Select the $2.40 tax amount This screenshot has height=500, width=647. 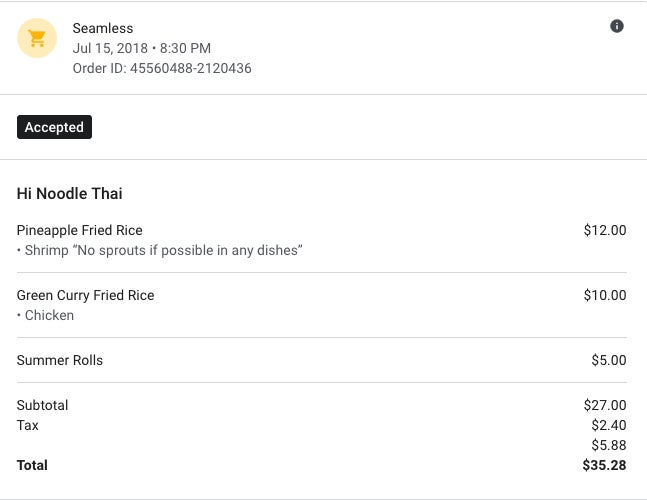(x=609, y=425)
